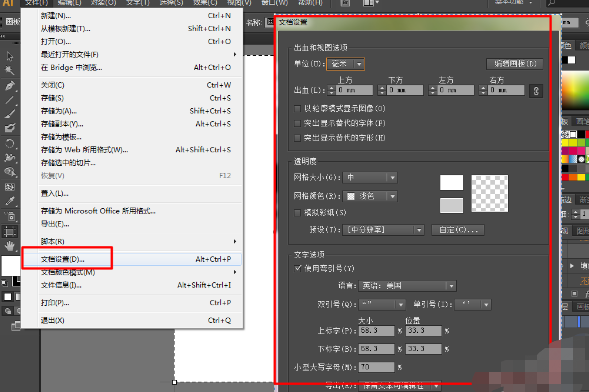Click the default fill and stroke icon
589x392 pixels.
pyautogui.click(x=5, y=283)
